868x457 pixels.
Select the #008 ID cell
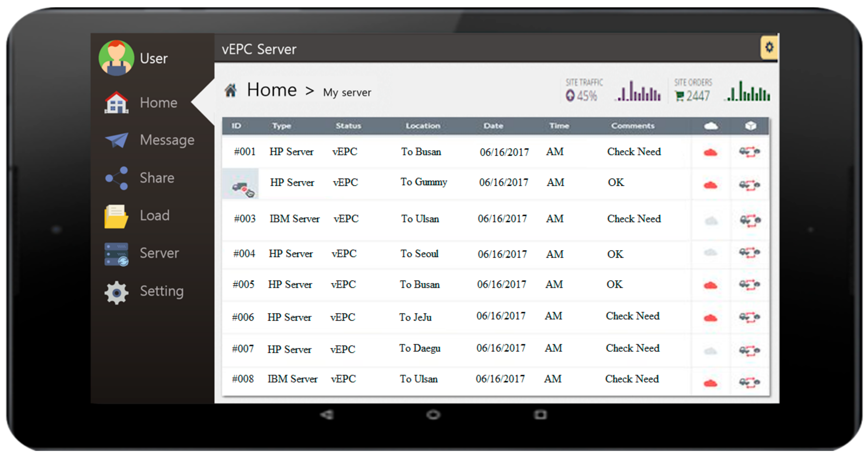point(243,379)
